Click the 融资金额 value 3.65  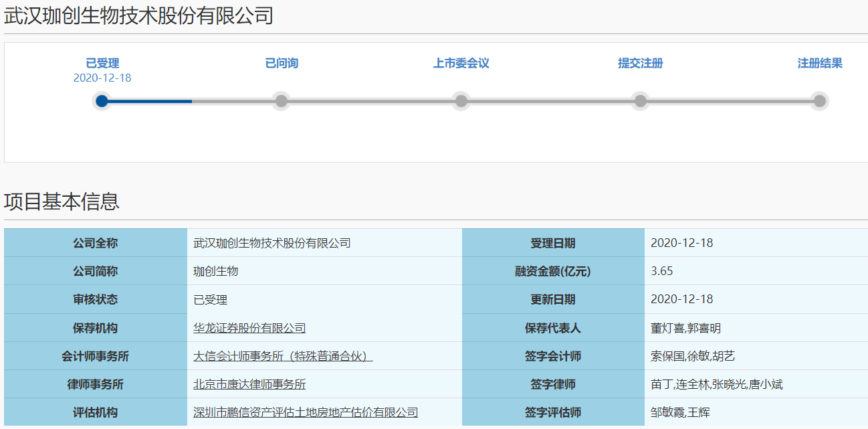coord(661,271)
